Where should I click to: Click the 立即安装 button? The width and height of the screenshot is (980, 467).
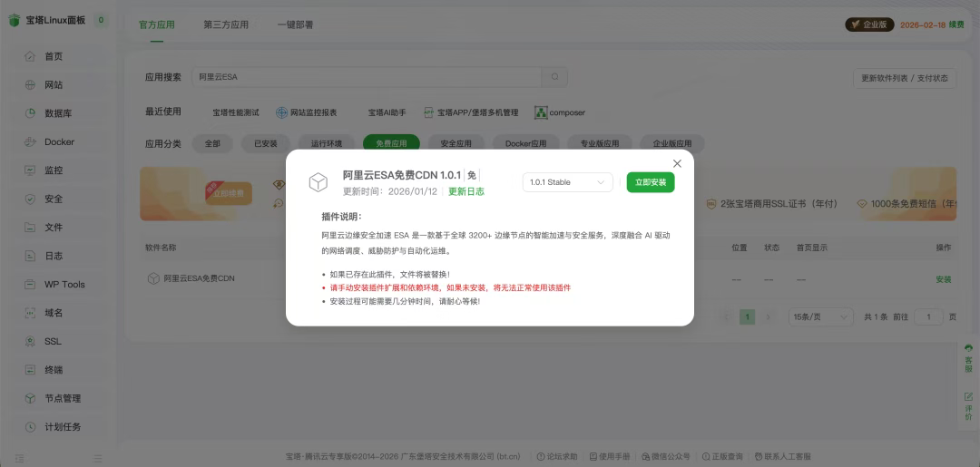[651, 182]
